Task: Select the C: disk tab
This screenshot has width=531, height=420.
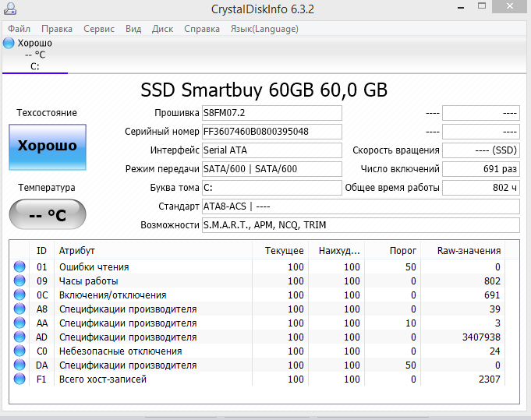Action: tap(35, 66)
